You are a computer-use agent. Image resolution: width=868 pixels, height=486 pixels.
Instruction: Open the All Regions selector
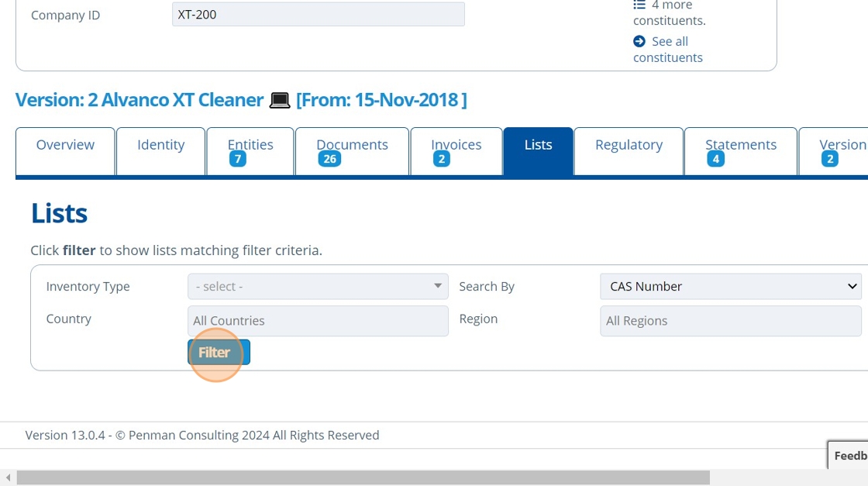coord(730,321)
